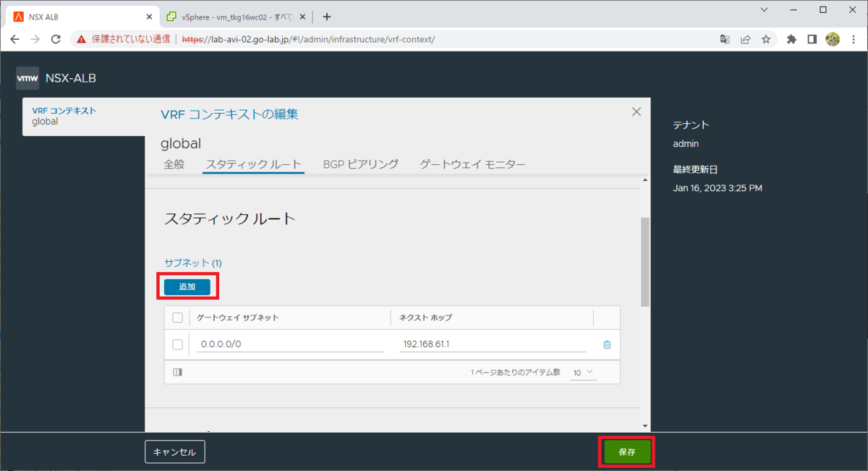Open the Chrome profile avatar
This screenshot has width=868, height=471.
coord(833,39)
